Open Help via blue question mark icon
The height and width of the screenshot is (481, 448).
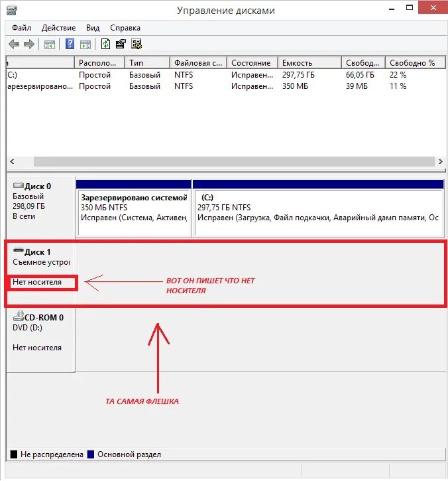70,44
